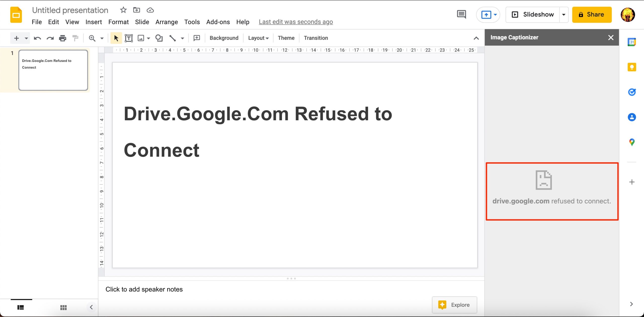Open the Format menu

(x=118, y=22)
